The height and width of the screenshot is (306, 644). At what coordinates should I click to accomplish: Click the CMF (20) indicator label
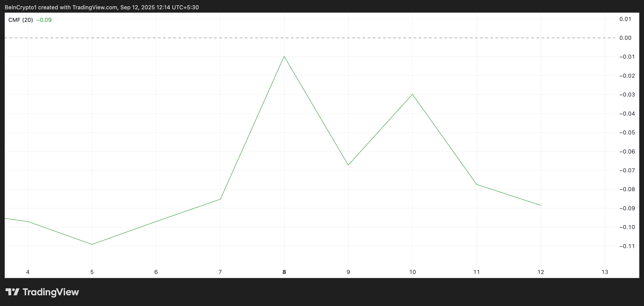tap(20, 20)
